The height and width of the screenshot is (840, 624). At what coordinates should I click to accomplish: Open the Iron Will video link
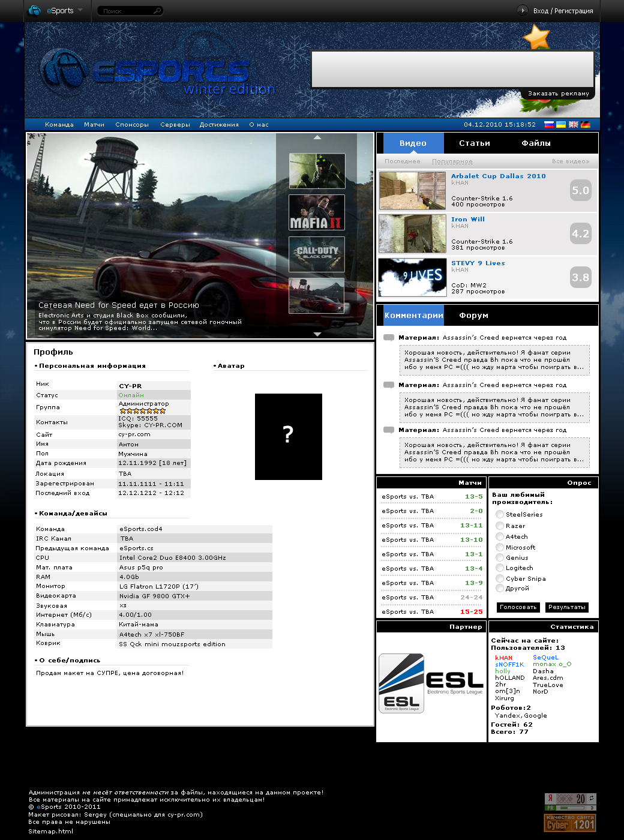pos(468,219)
